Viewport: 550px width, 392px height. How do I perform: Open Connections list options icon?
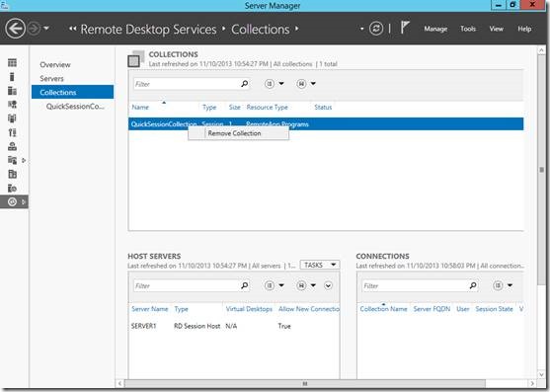(498, 285)
